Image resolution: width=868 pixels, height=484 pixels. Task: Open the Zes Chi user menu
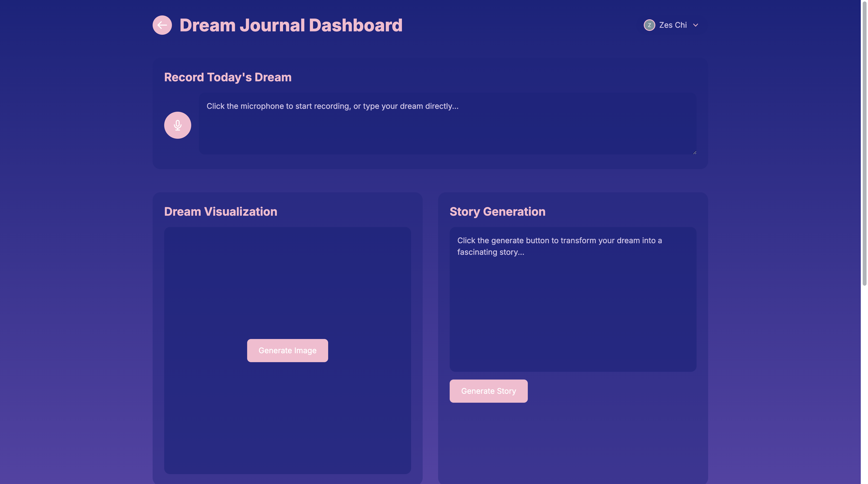(672, 25)
